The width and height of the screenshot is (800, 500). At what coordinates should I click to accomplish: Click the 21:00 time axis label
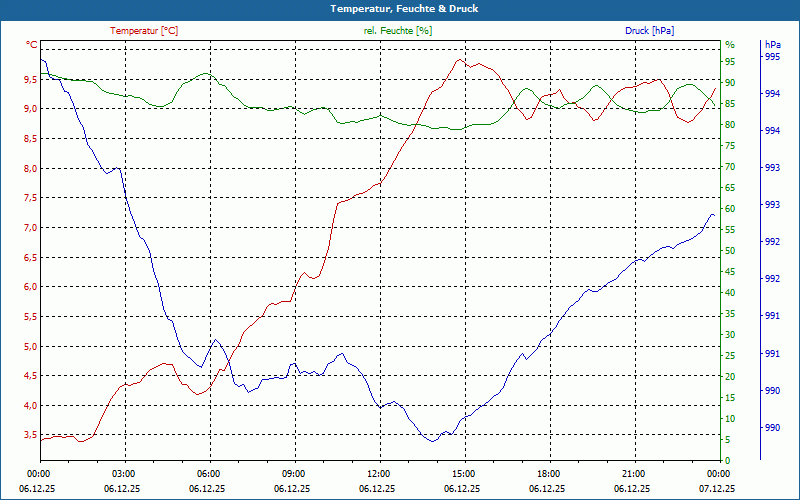click(635, 473)
